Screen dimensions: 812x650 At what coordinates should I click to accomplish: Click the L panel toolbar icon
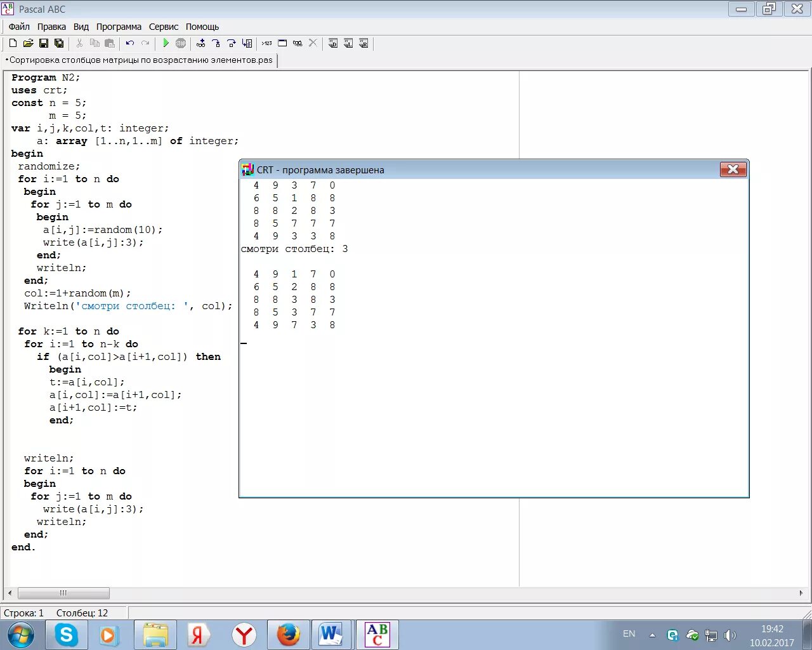(348, 43)
